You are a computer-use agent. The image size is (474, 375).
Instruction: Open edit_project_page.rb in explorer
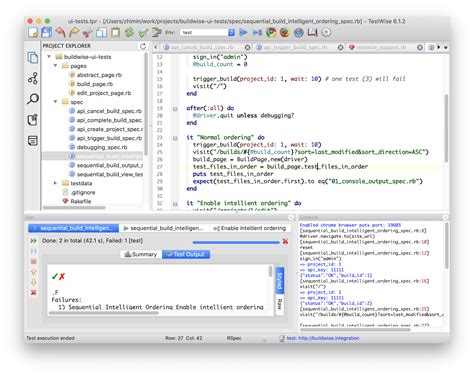[x=103, y=93]
